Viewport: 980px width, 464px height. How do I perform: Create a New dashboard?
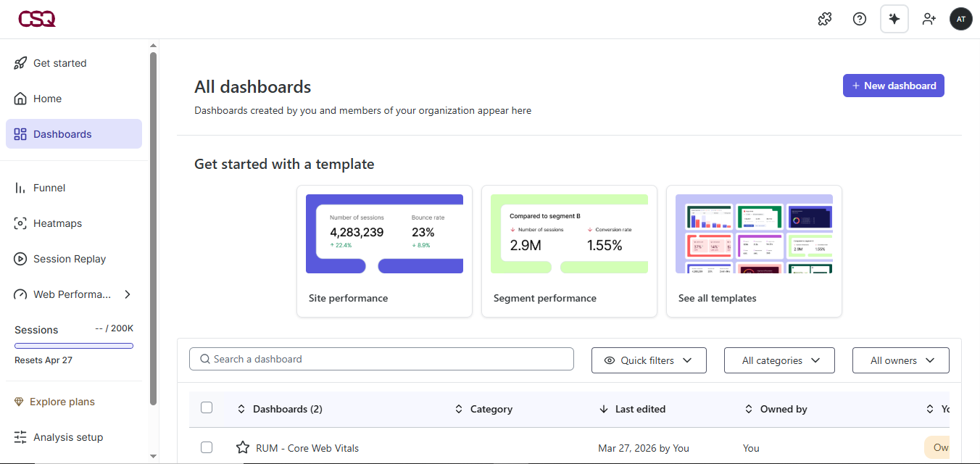coord(894,86)
